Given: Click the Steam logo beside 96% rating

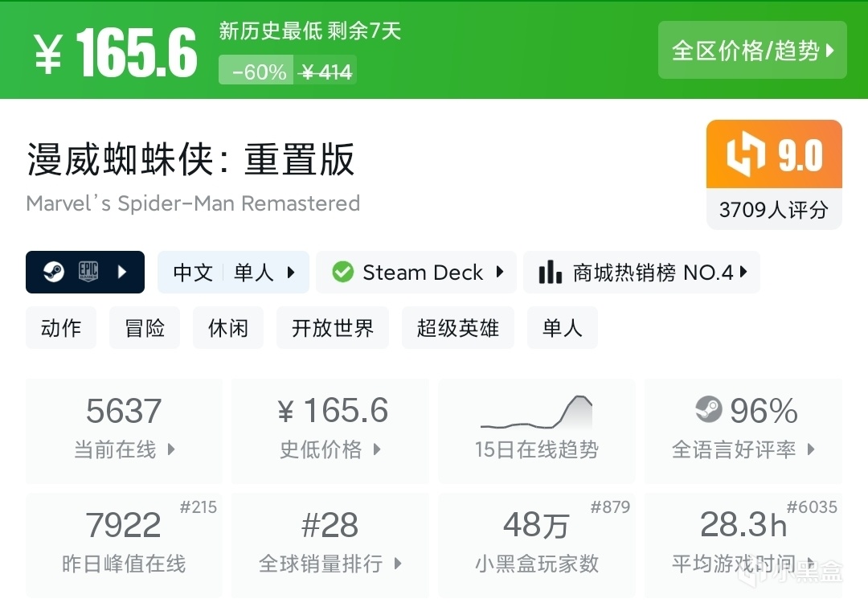Looking at the screenshot, I should (x=708, y=410).
